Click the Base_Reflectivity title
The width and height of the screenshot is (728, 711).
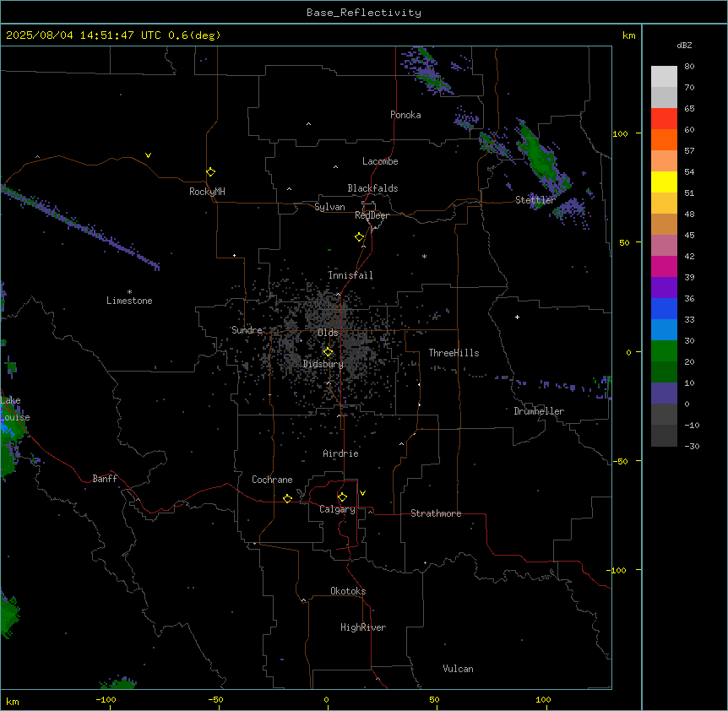pyautogui.click(x=364, y=13)
